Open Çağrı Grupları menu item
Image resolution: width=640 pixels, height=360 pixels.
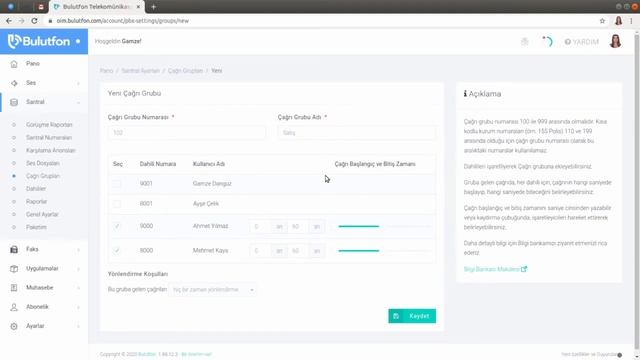(x=43, y=176)
